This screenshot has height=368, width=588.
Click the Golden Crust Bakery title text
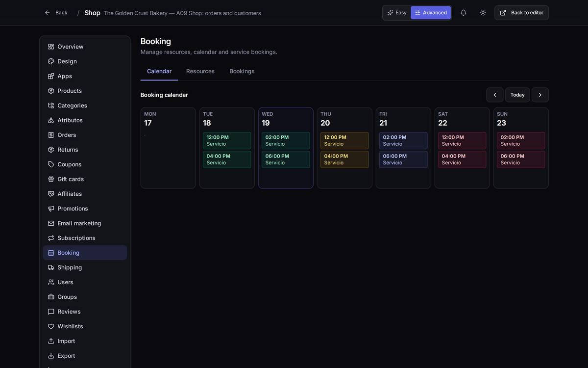pos(182,13)
